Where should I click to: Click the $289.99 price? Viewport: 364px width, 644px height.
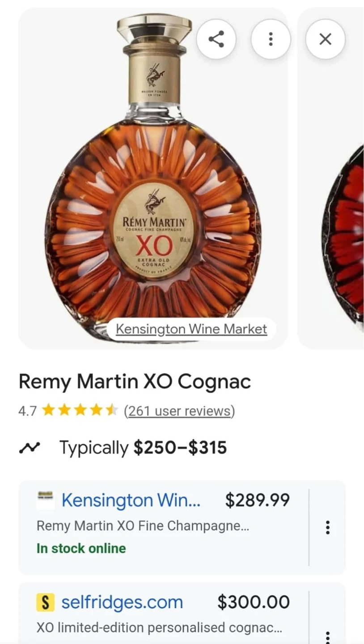[x=257, y=500]
